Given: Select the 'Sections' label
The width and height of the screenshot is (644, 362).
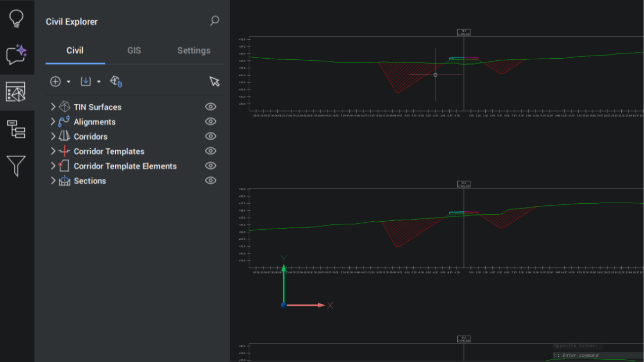Looking at the screenshot, I should point(90,181).
